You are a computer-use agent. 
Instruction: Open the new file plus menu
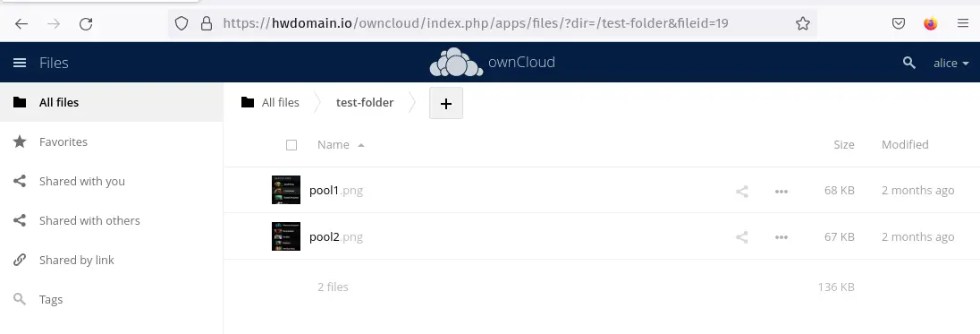(x=446, y=103)
